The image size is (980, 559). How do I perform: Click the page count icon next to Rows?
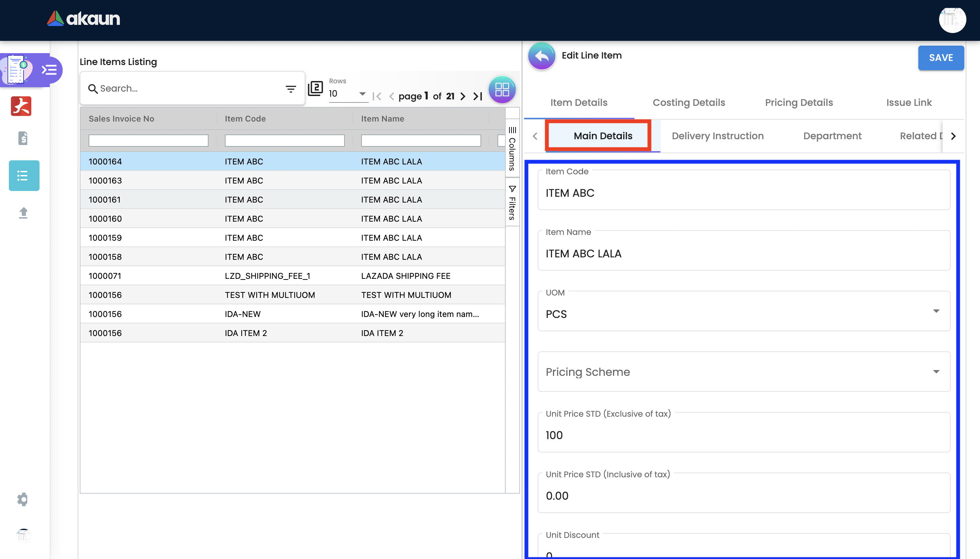316,89
